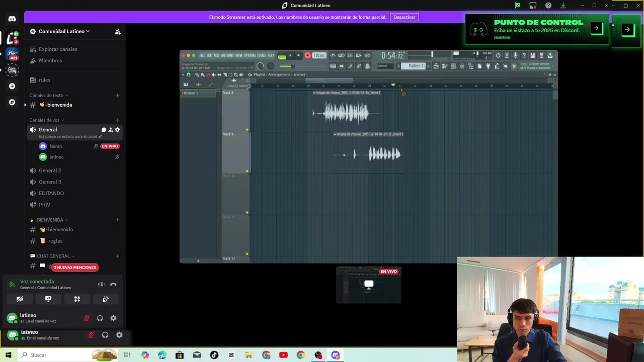Open FL Studio mixer view icon

[462, 66]
